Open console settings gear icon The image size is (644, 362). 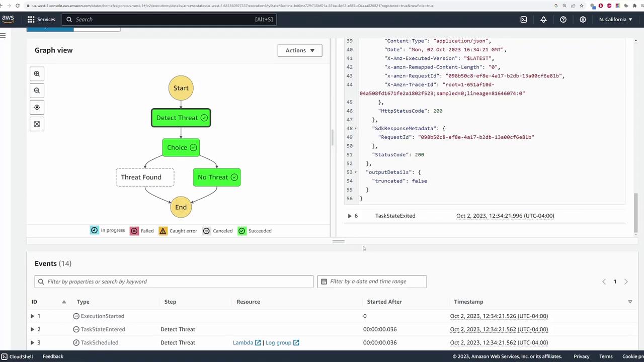583,20
